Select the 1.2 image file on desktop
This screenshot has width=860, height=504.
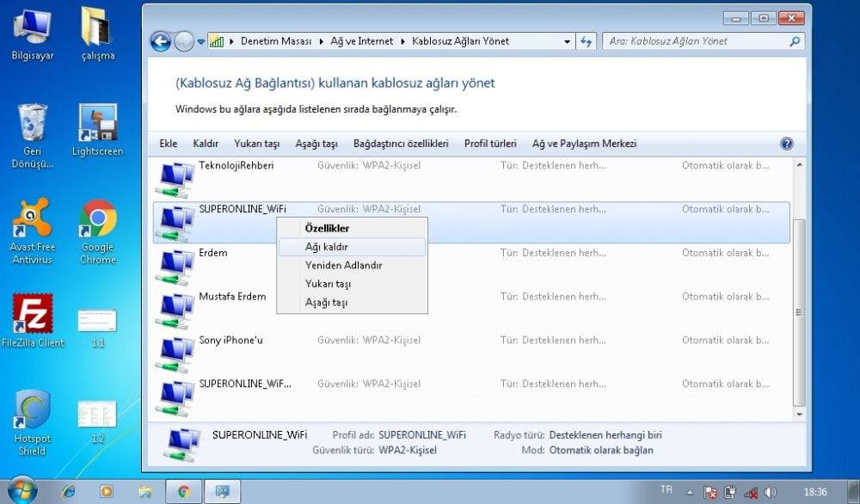[98, 422]
